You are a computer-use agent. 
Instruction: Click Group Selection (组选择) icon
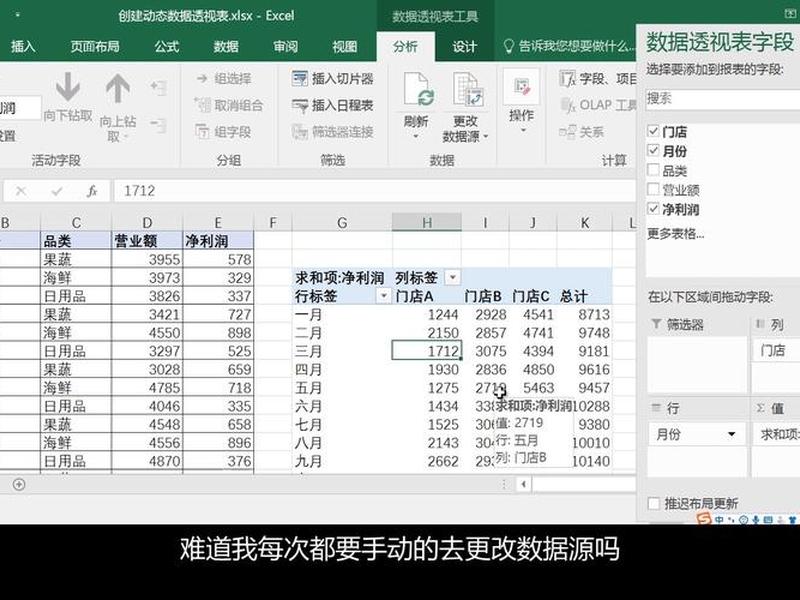(203, 79)
